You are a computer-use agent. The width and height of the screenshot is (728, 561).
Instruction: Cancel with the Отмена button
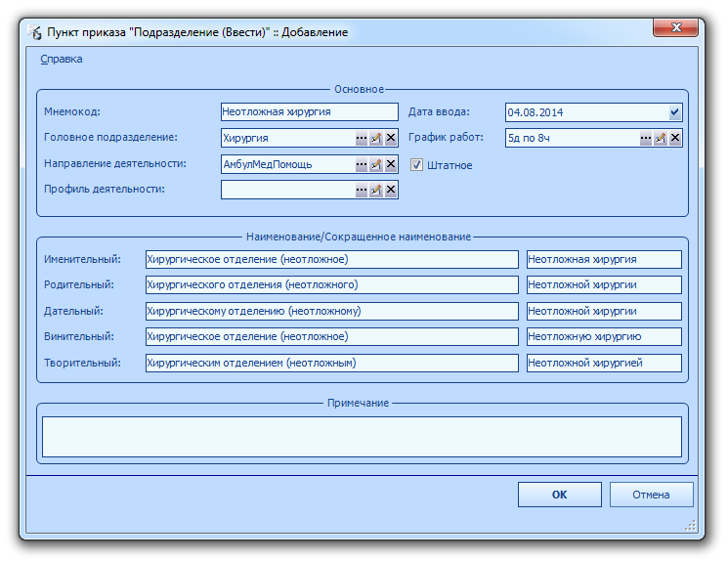click(651, 495)
